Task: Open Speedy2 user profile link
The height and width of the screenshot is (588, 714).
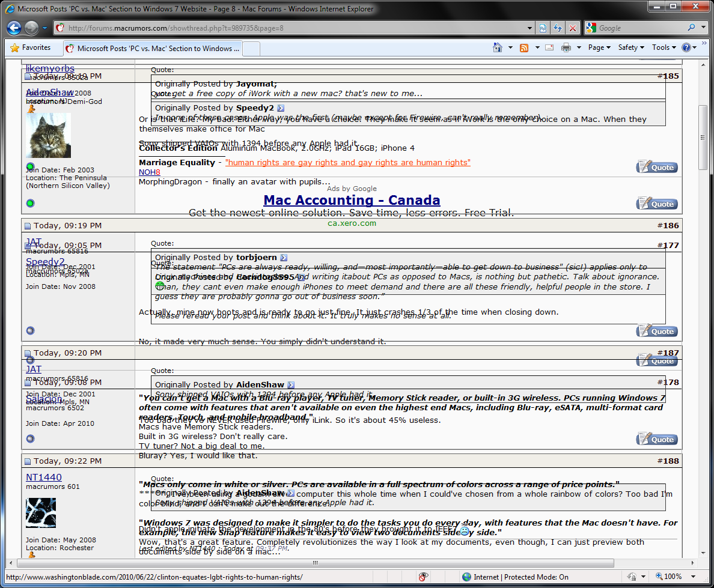Action: tap(45, 262)
